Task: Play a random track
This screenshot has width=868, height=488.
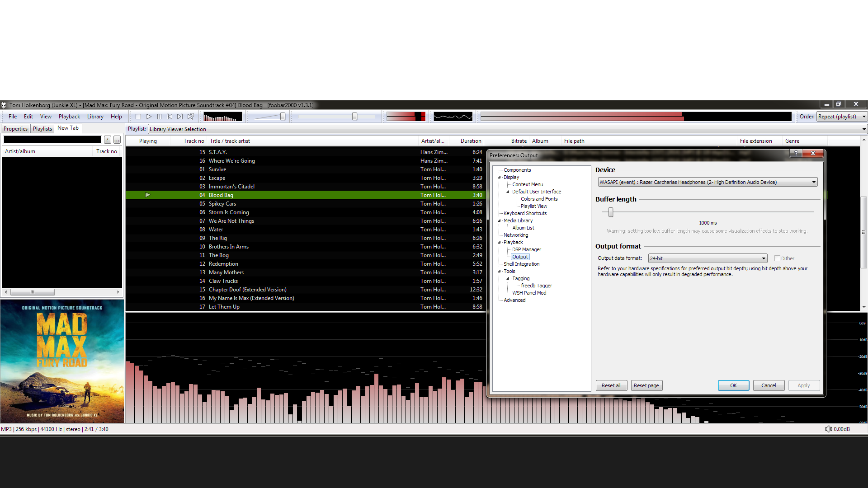Action: pos(191,117)
